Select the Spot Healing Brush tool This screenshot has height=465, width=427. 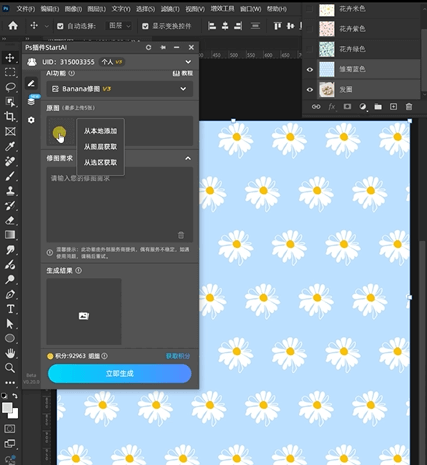pyautogui.click(x=10, y=161)
